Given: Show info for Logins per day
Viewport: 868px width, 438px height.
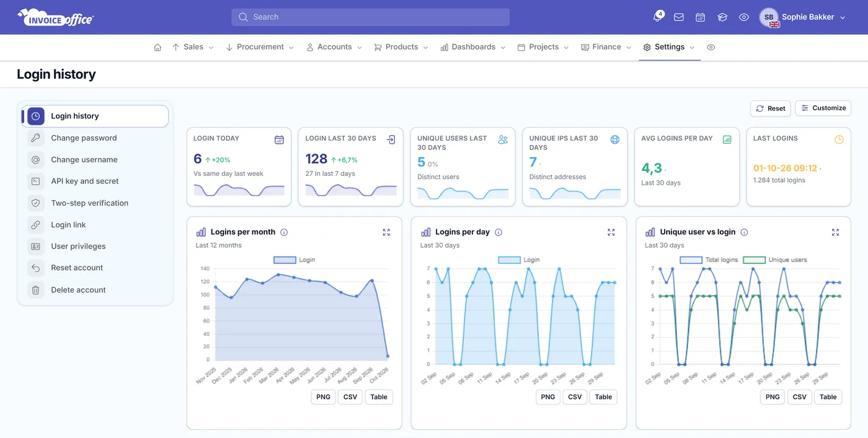Looking at the screenshot, I should pyautogui.click(x=498, y=232).
